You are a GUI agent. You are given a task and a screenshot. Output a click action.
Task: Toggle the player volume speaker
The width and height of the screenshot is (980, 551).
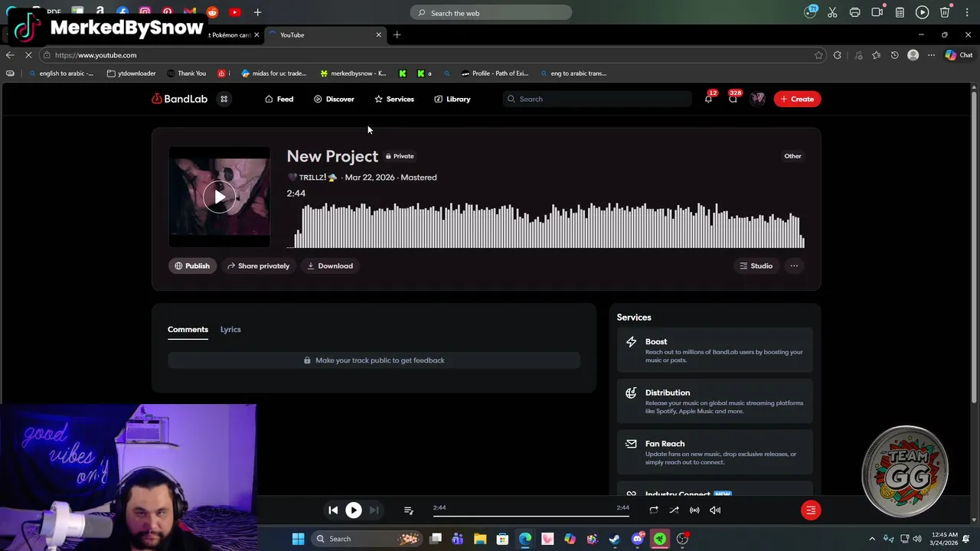point(715,510)
